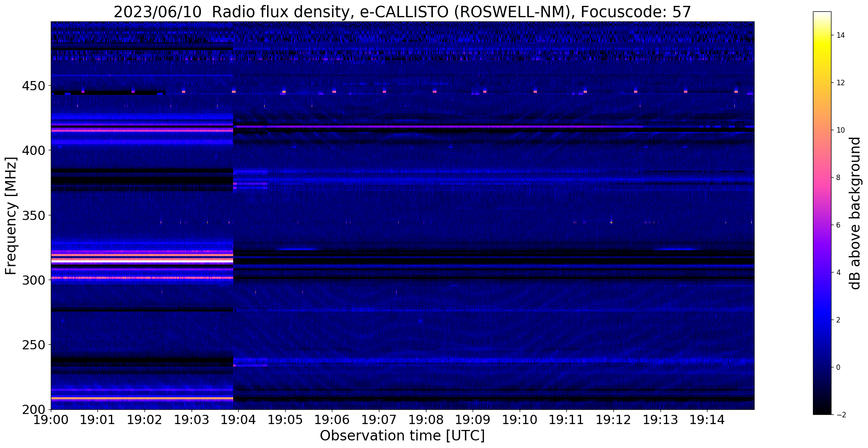Click the colorbar tick label 6
Image resolution: width=868 pixels, height=448 pixels.
click(x=839, y=225)
